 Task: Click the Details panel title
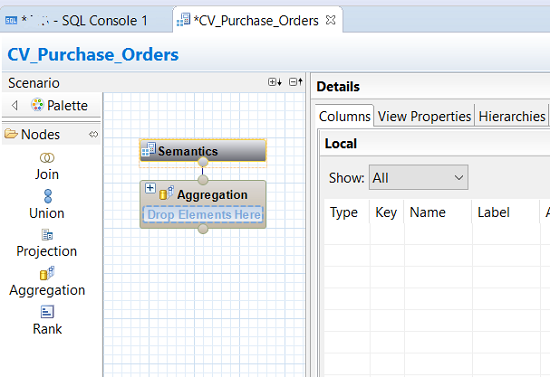coord(338,87)
